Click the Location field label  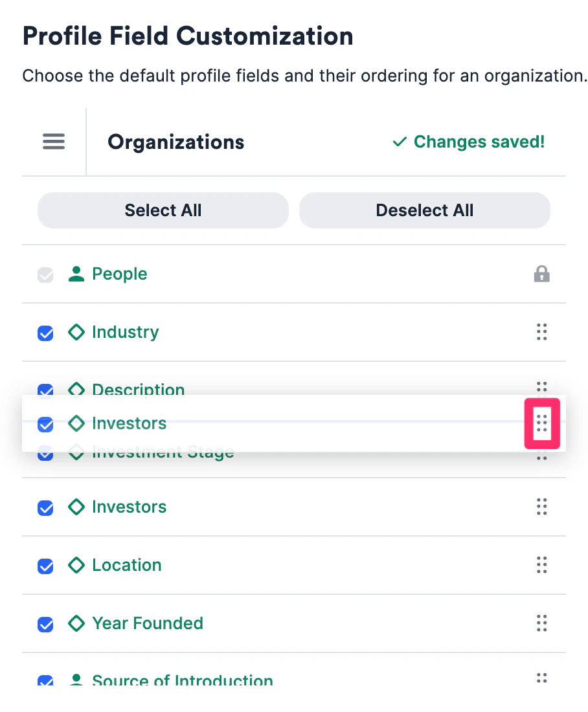tap(127, 565)
